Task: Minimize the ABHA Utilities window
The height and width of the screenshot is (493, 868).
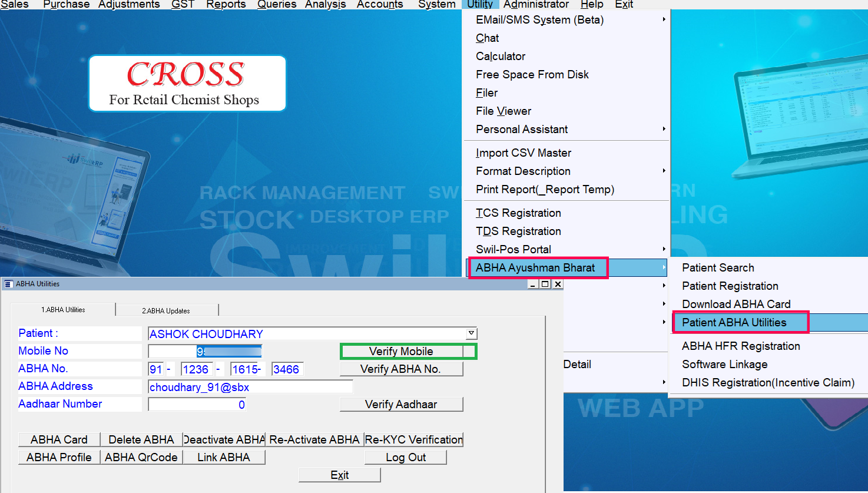Action: pyautogui.click(x=534, y=284)
